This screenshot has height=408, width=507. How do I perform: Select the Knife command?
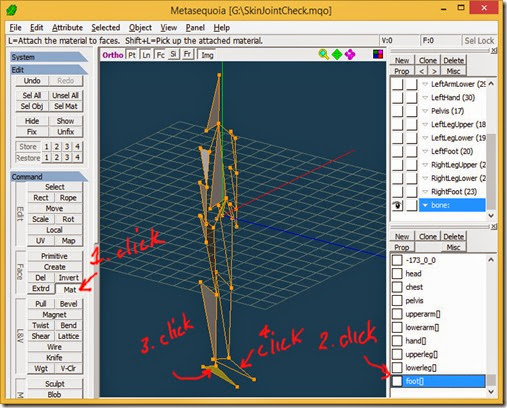(54, 357)
